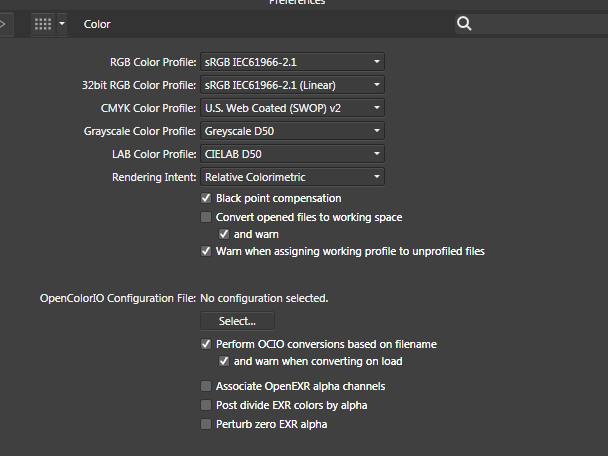The width and height of the screenshot is (608, 456).
Task: Expand the preferences section dropdown arrow beside grid
Action: 62,24
